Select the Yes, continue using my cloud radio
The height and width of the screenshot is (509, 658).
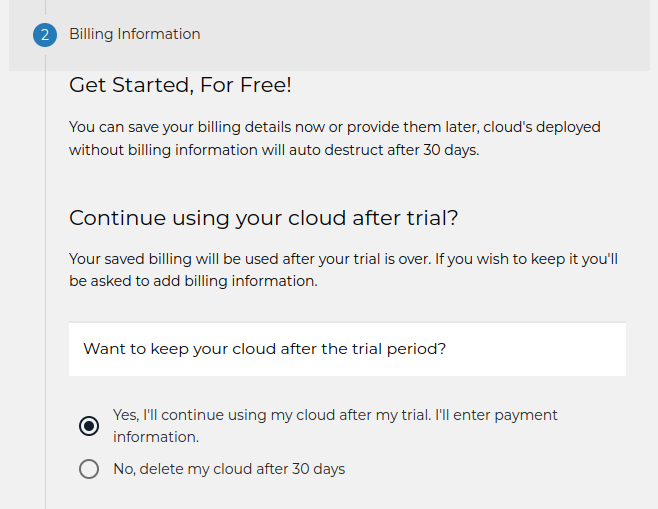pyautogui.click(x=89, y=426)
